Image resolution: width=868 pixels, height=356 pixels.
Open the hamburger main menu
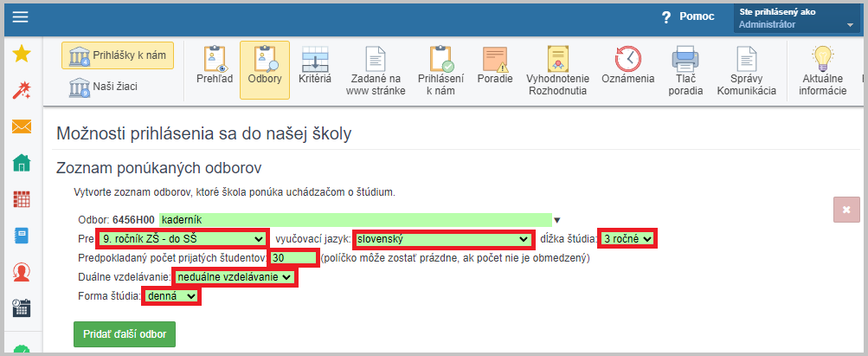21,17
